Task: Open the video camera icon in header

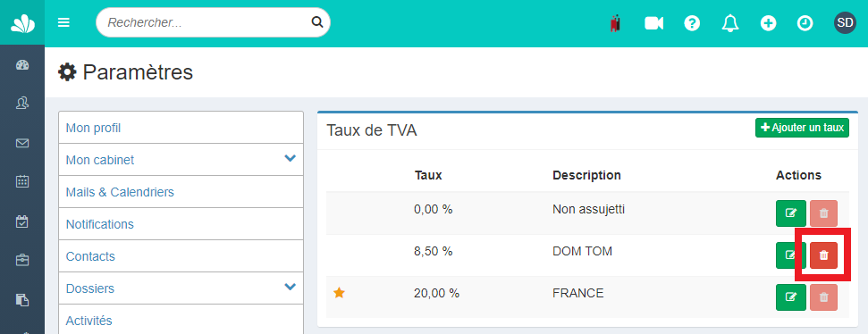Action: (653, 23)
